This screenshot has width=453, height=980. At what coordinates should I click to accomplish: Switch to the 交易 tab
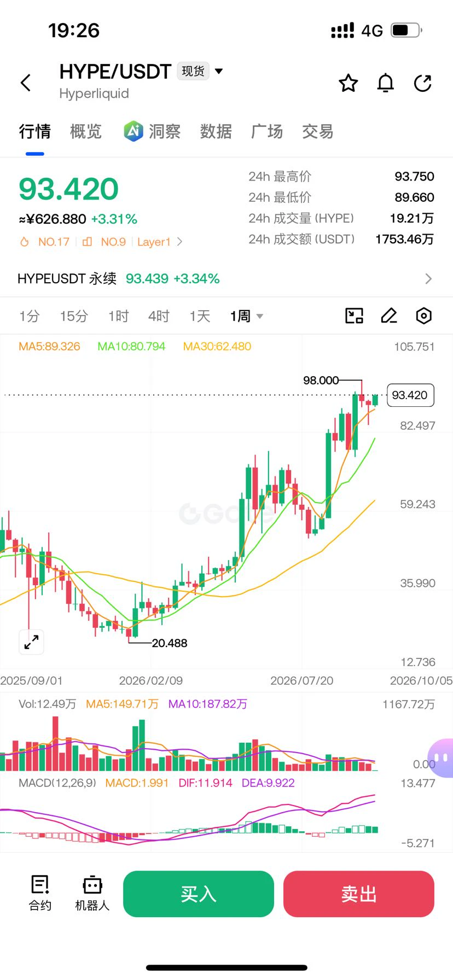pyautogui.click(x=318, y=131)
